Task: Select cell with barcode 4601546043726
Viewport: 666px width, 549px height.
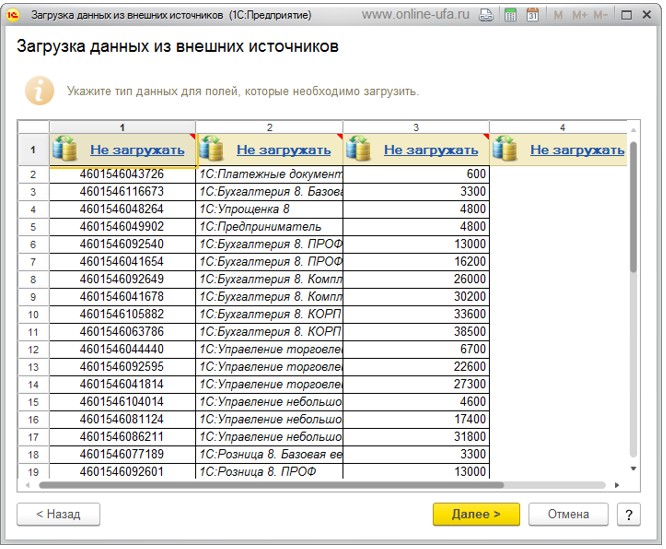Action: tap(122, 174)
